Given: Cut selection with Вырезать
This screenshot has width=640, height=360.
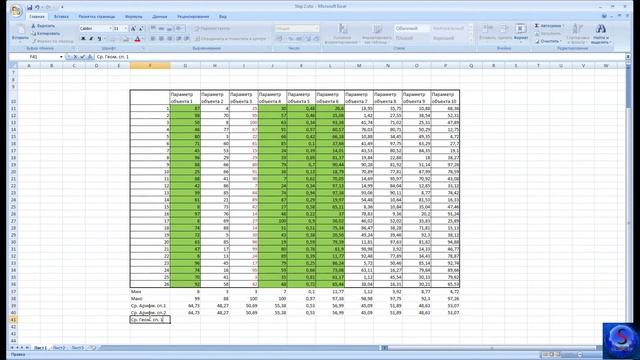Looking at the screenshot, I should coord(43,26).
